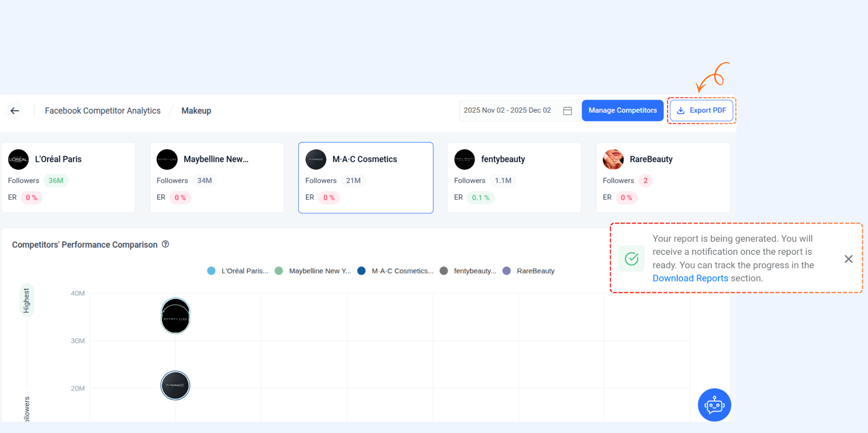This screenshot has width=868, height=433.
Task: Click Maybelline New Y... legend label
Action: tap(320, 271)
